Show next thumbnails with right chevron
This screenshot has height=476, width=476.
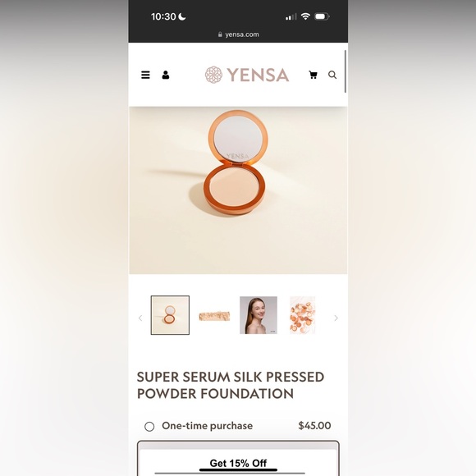click(336, 318)
